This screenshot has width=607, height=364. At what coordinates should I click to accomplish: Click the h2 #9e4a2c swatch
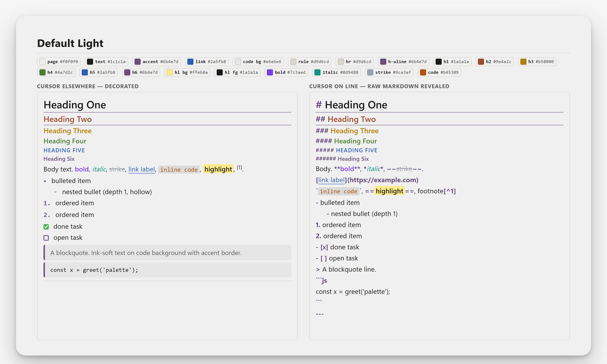click(495, 61)
